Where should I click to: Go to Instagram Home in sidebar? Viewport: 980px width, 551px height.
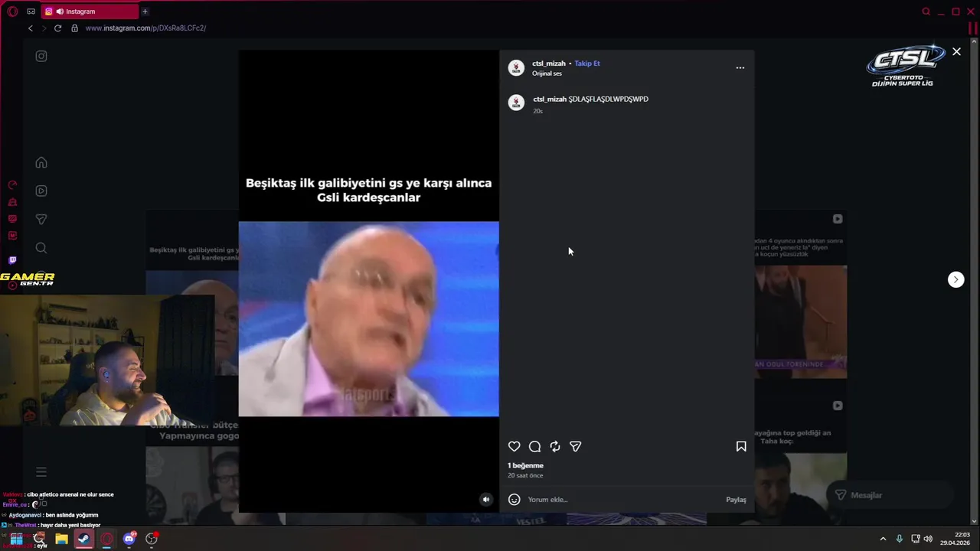pyautogui.click(x=41, y=162)
